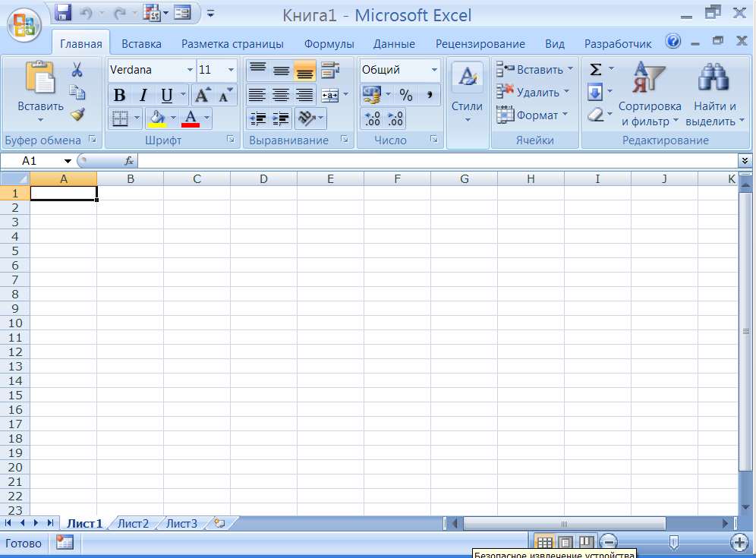
Task: Decrease font size with small A
Action: click(x=225, y=95)
